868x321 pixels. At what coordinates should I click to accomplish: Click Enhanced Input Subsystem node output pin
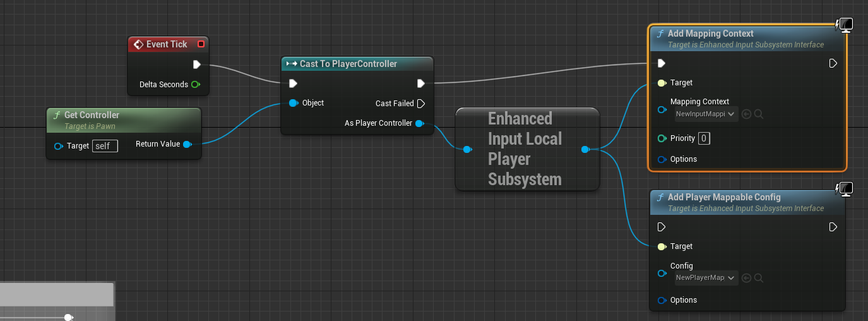pyautogui.click(x=585, y=150)
